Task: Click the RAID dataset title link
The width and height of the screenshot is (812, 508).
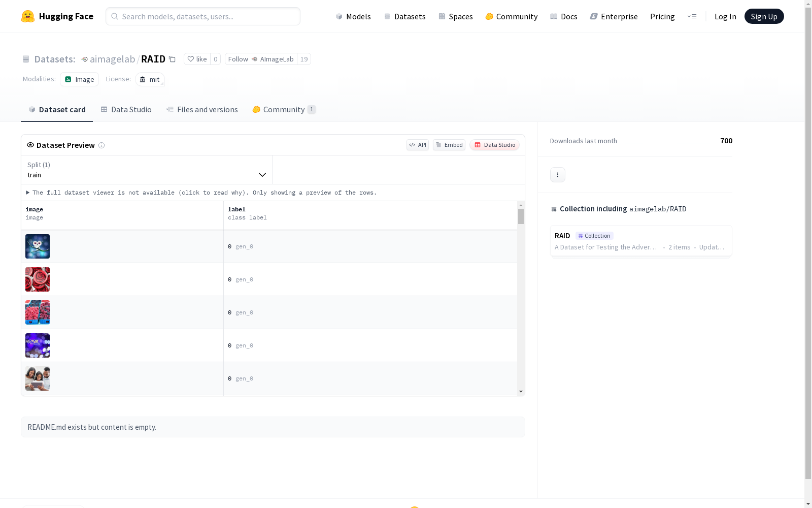Action: [x=153, y=59]
